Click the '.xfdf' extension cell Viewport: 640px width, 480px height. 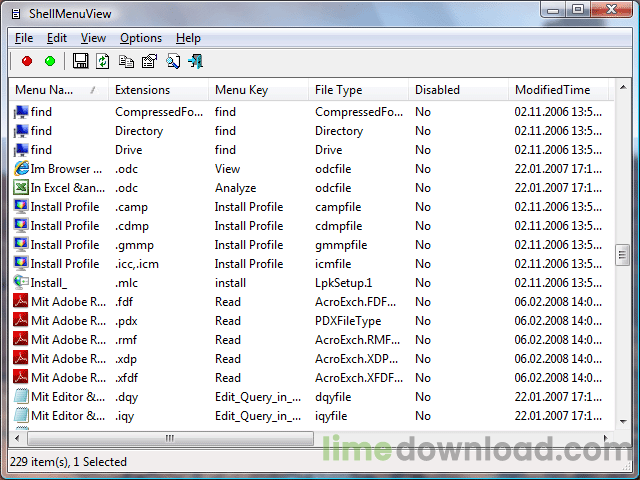(x=127, y=378)
